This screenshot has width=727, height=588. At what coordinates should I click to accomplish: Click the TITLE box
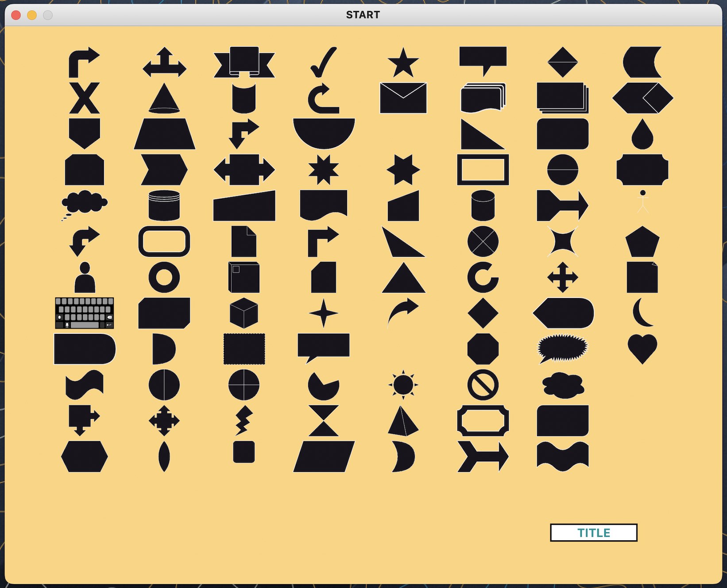coord(593,533)
